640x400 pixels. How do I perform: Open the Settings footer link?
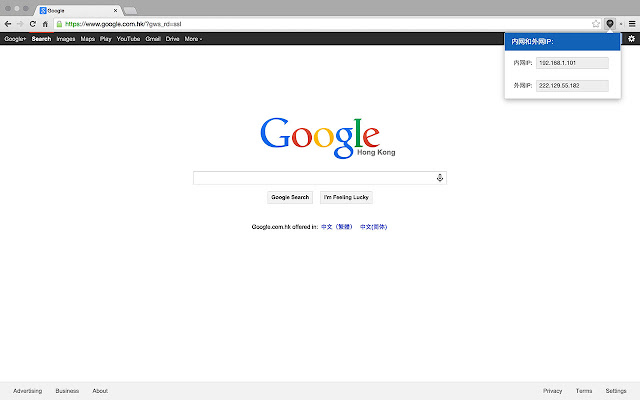click(x=616, y=391)
